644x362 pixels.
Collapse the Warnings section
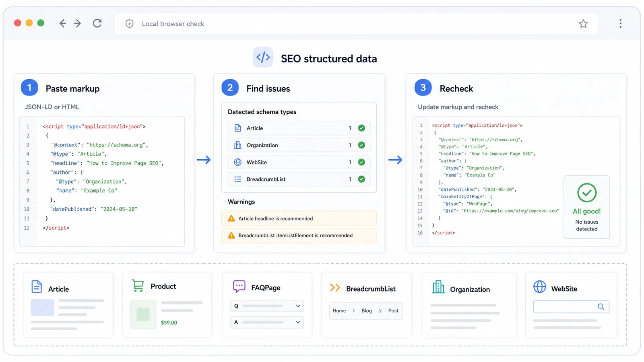click(225, 202)
